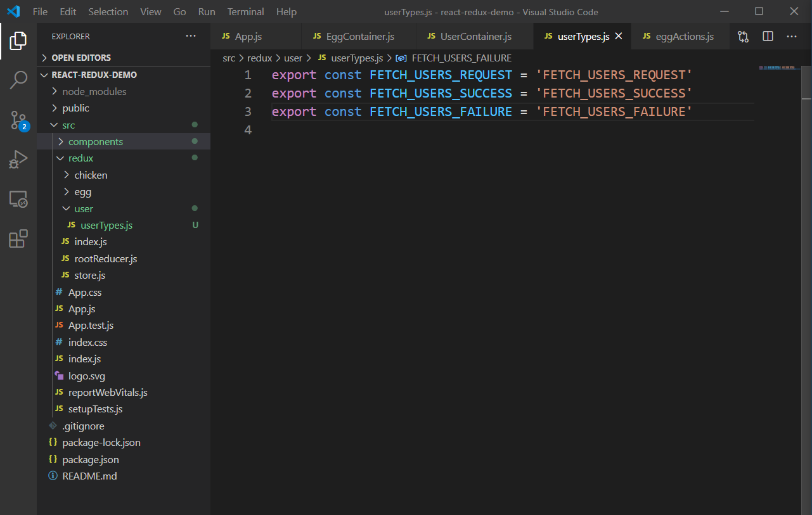This screenshot has width=812, height=515.
Task: Place cursor on empty line 4
Action: point(513,130)
